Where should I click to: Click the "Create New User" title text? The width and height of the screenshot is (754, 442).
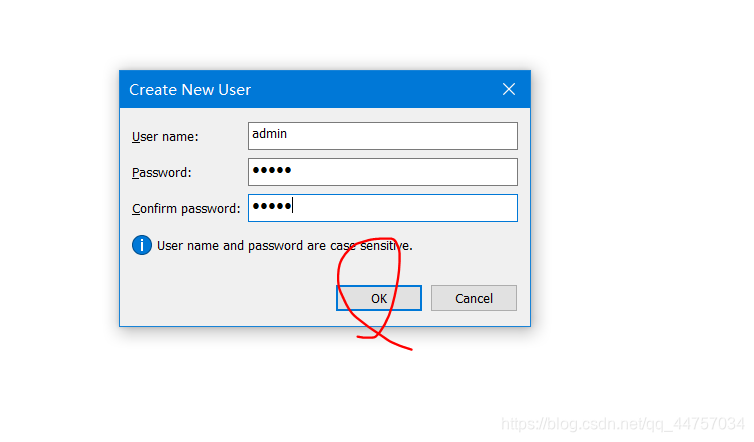click(190, 90)
